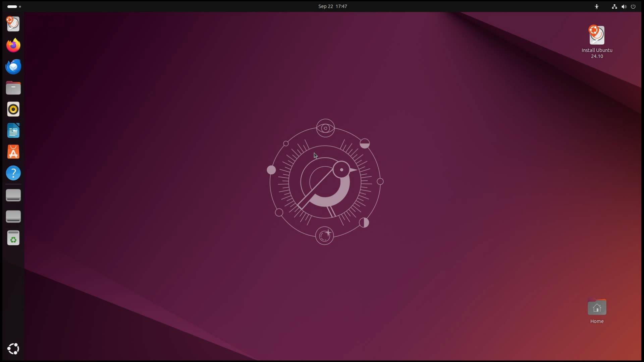Click the network status icon in top bar
Screen dimensions: 644x362
click(614, 6)
